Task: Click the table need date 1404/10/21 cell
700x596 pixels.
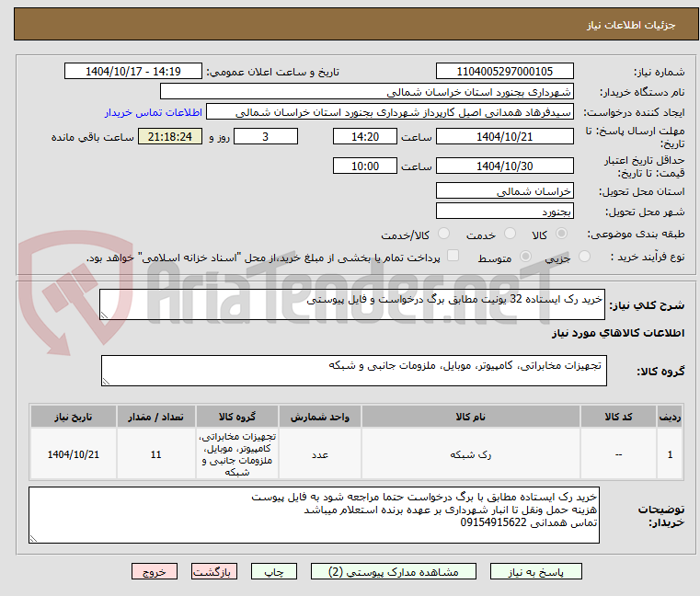Action: pos(74,454)
